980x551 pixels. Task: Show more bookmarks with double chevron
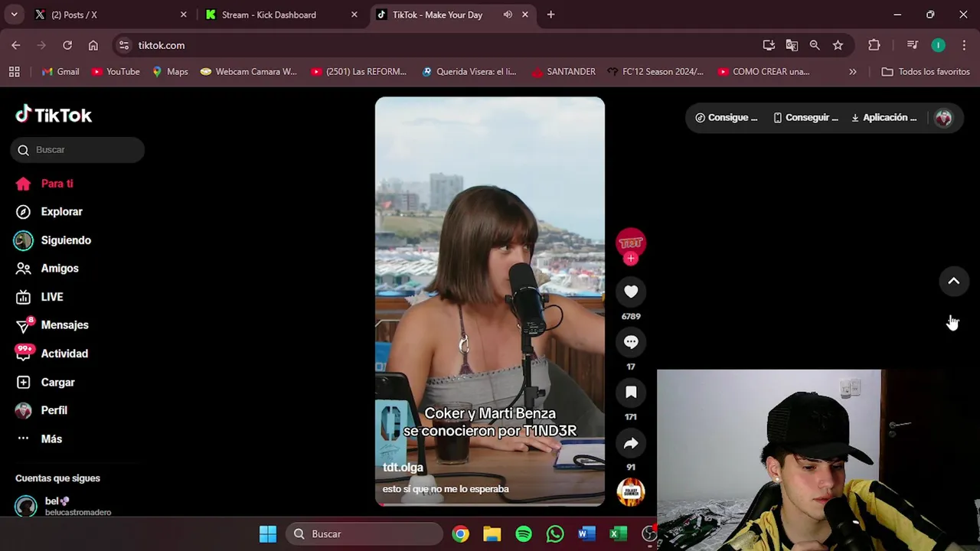tap(853, 72)
